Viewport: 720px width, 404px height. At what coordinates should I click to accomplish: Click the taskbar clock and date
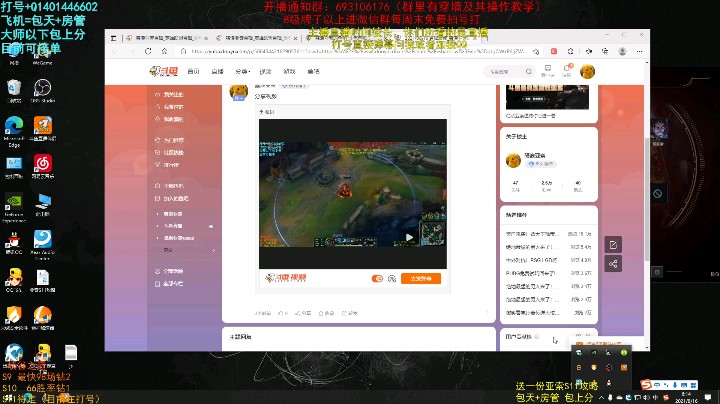tap(686, 398)
